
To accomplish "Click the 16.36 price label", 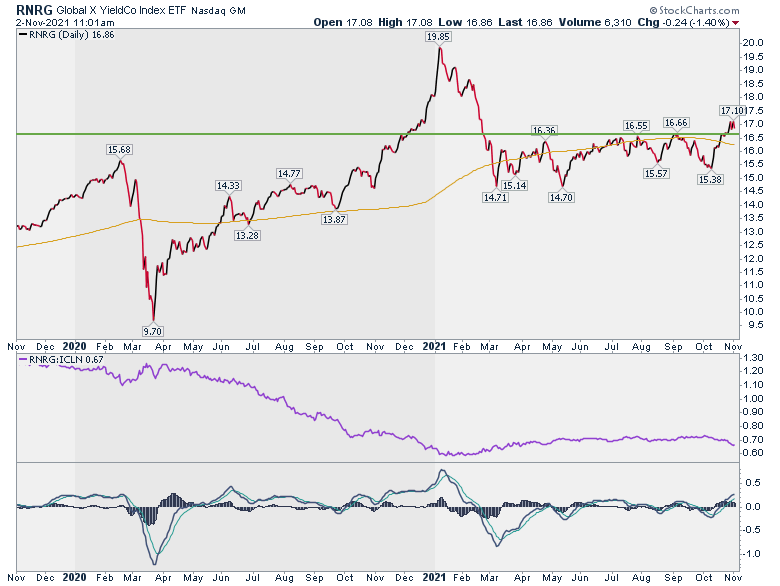I will click(544, 130).
